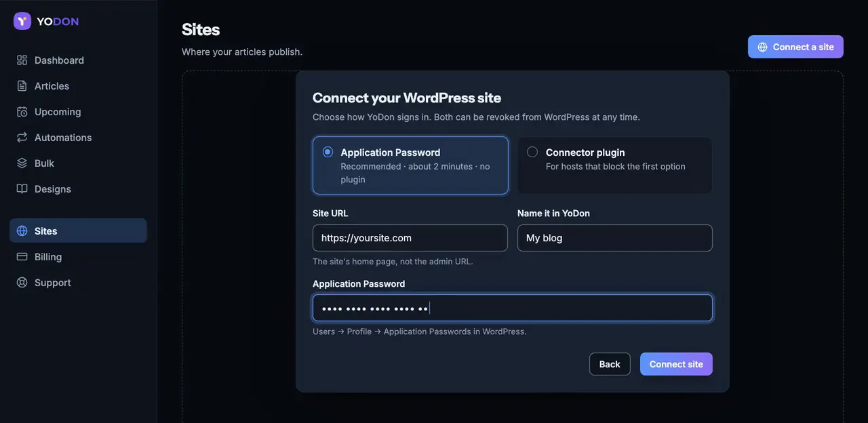
Task: Click the Connect a site button
Action: click(795, 47)
